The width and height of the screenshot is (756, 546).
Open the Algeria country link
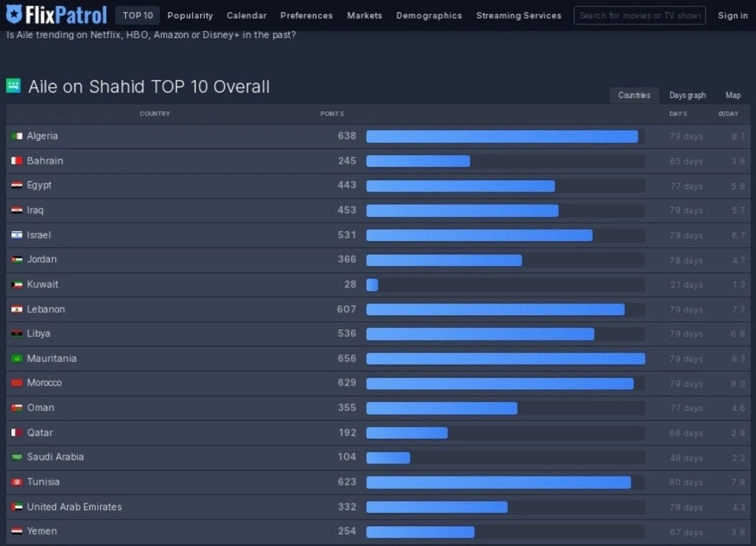click(42, 136)
